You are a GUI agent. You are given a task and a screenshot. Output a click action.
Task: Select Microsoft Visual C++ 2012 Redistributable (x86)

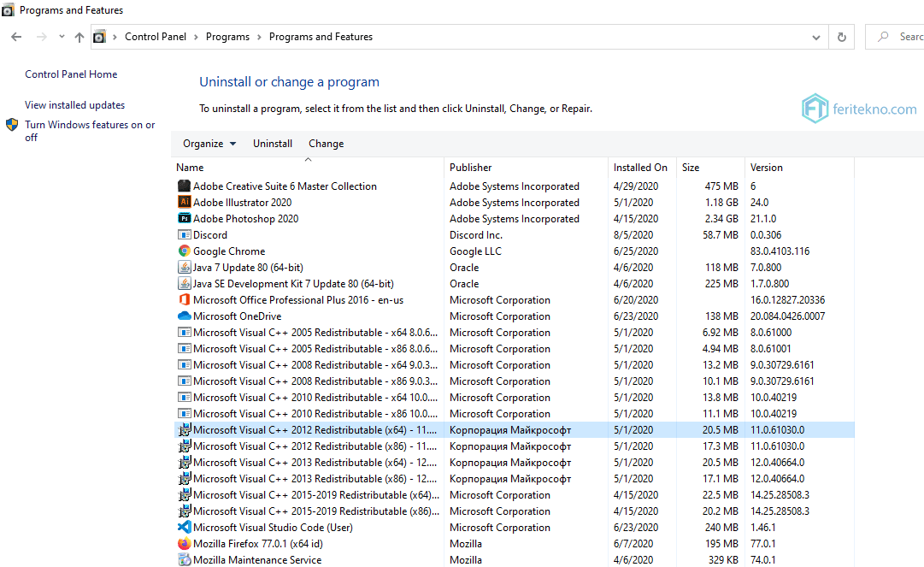tap(315, 446)
